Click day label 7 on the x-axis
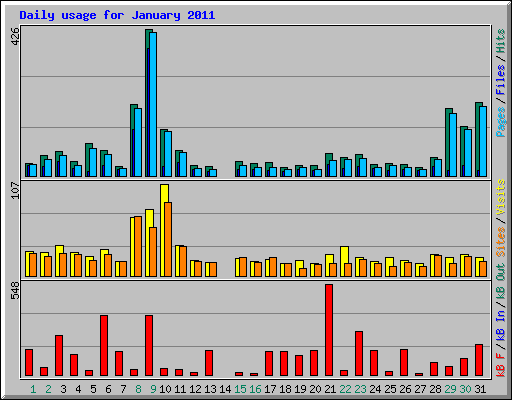The height and width of the screenshot is (400, 512). [x=123, y=389]
